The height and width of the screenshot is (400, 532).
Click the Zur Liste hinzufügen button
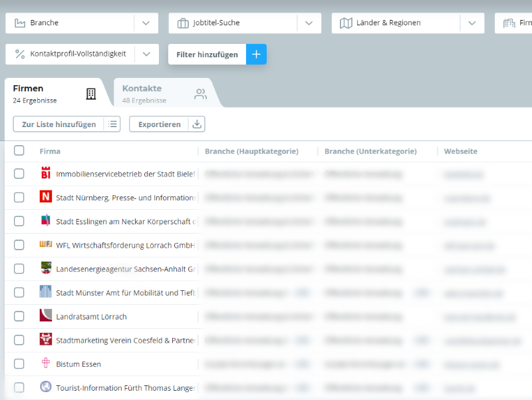click(59, 124)
